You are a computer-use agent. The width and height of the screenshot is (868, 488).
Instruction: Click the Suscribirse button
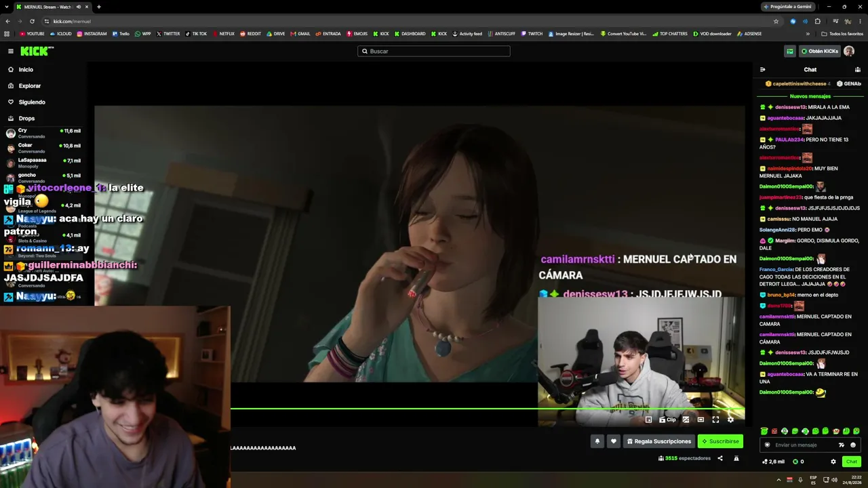(720, 441)
